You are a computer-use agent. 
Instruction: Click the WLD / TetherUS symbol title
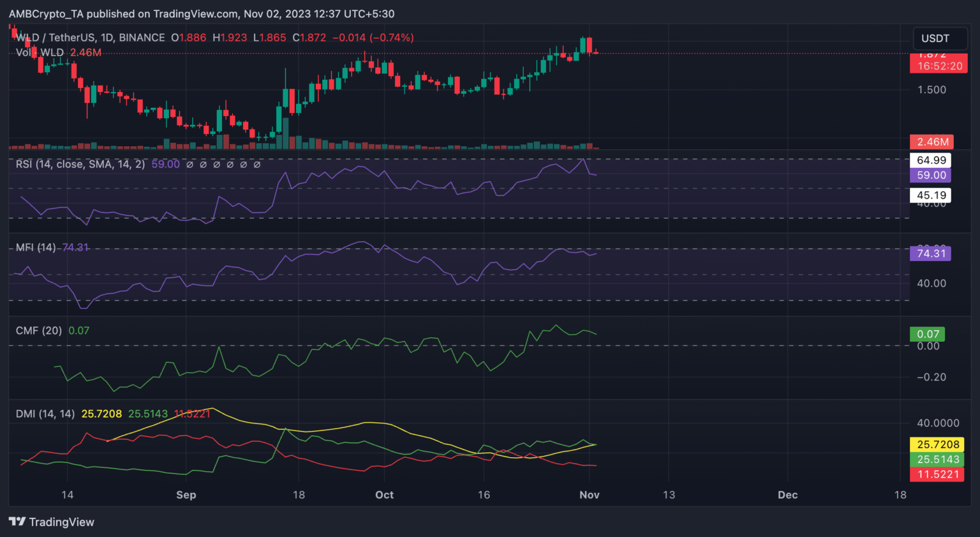(91, 38)
